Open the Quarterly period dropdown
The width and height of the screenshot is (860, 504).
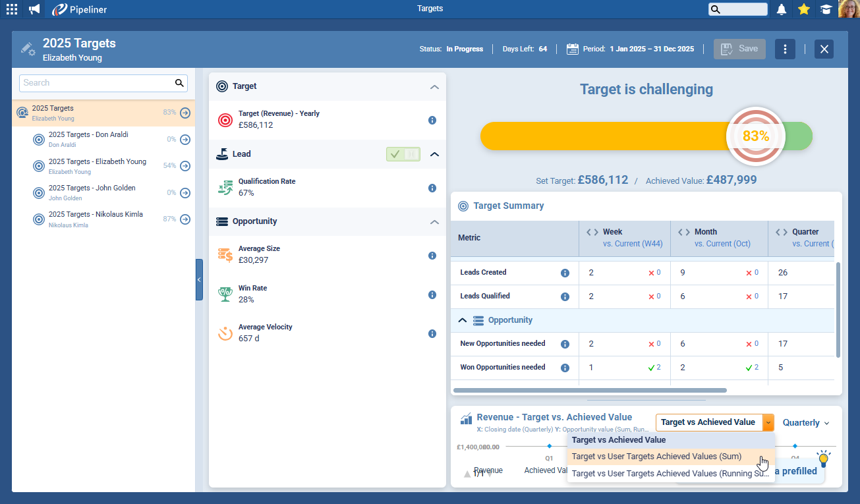click(x=805, y=423)
